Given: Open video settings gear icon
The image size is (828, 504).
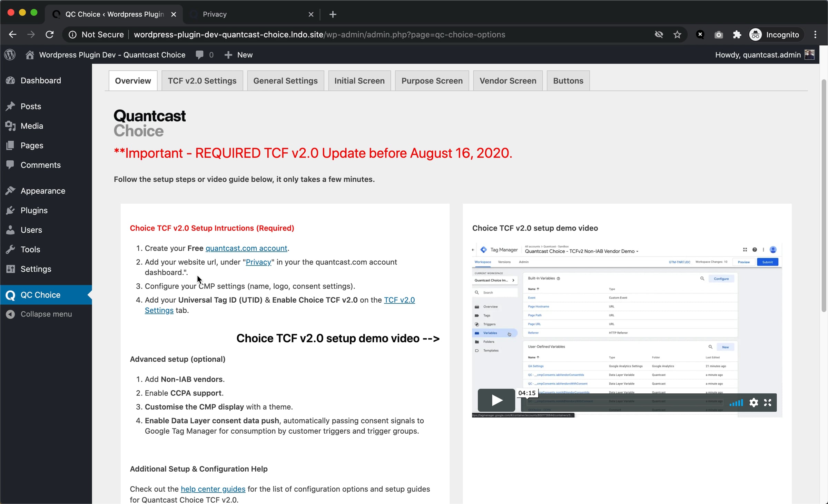Looking at the screenshot, I should point(753,403).
